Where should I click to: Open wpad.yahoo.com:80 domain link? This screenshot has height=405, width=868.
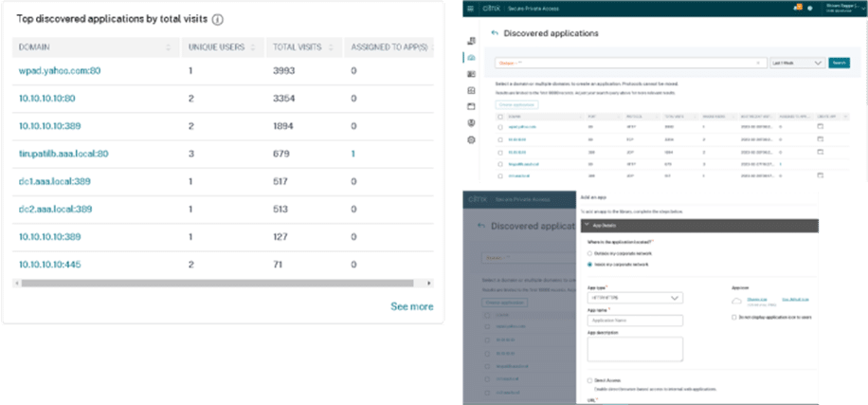click(x=60, y=71)
